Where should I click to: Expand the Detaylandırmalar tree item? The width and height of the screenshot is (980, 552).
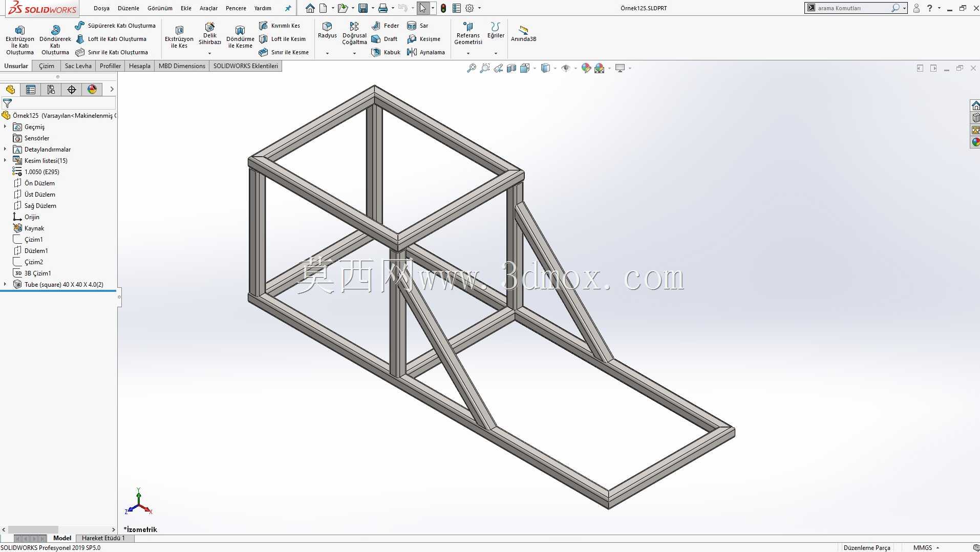click(x=5, y=149)
